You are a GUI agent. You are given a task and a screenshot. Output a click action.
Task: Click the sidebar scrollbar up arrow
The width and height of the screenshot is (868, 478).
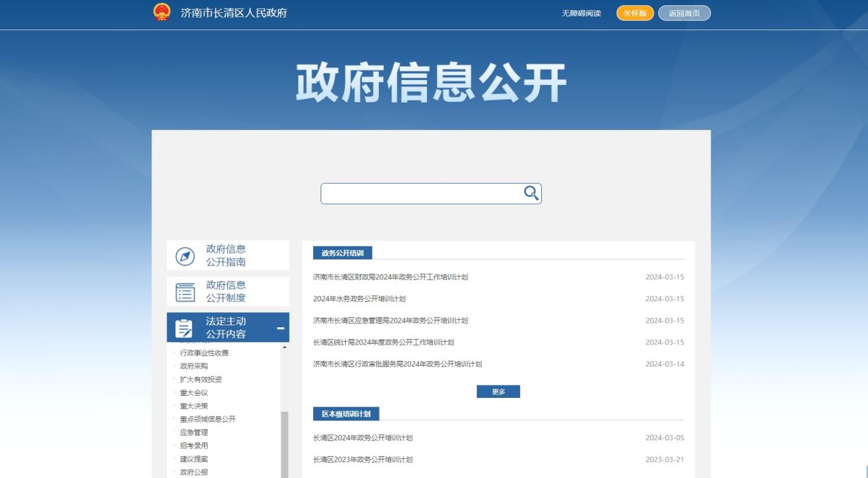(x=284, y=347)
